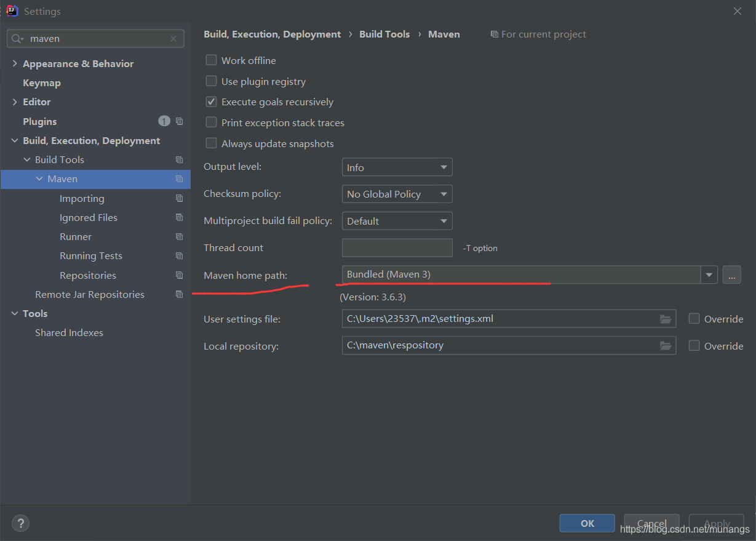
Task: Click project-level icon beside Build Tools
Action: pos(179,159)
